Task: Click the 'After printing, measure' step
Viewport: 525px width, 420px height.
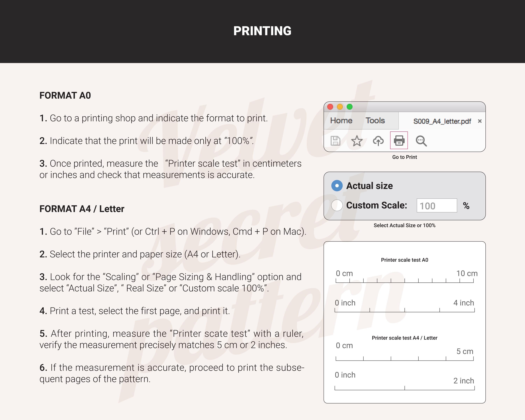Action: pos(172,339)
